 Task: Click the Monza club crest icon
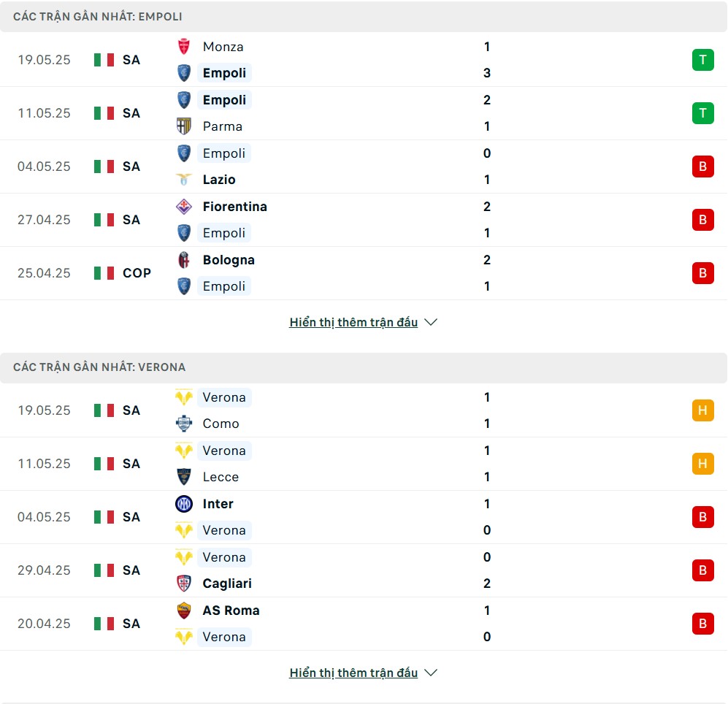click(184, 47)
